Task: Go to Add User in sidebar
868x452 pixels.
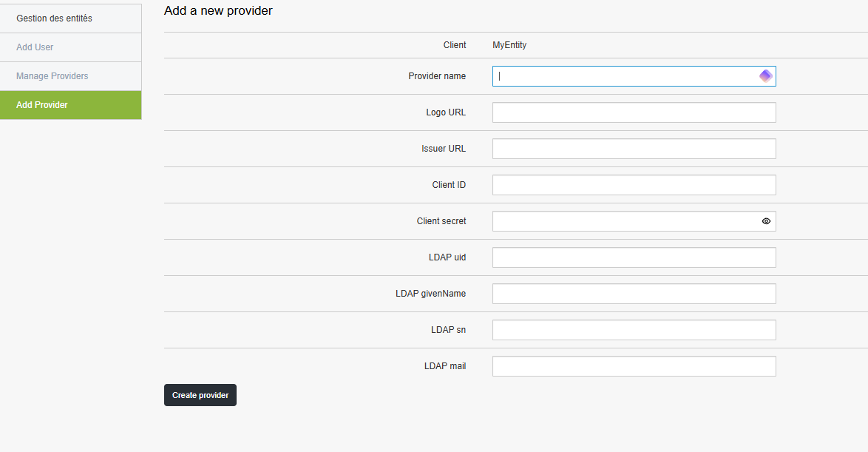Action: pos(35,47)
